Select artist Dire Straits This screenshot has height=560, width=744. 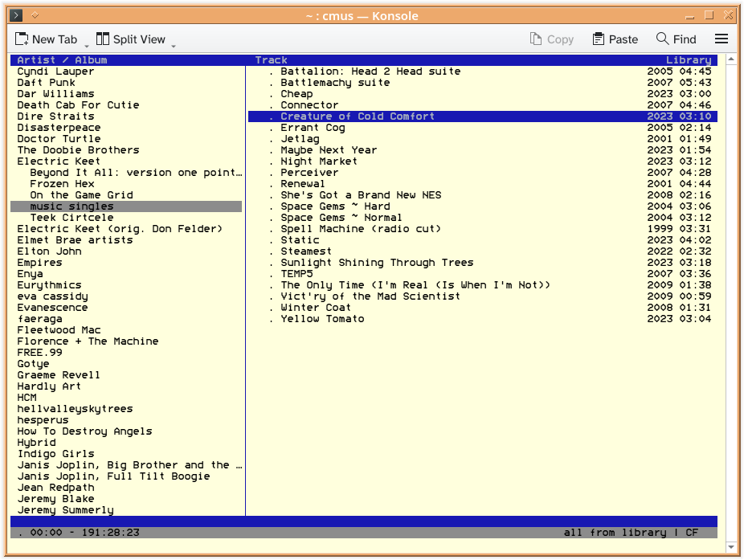(x=126, y=116)
